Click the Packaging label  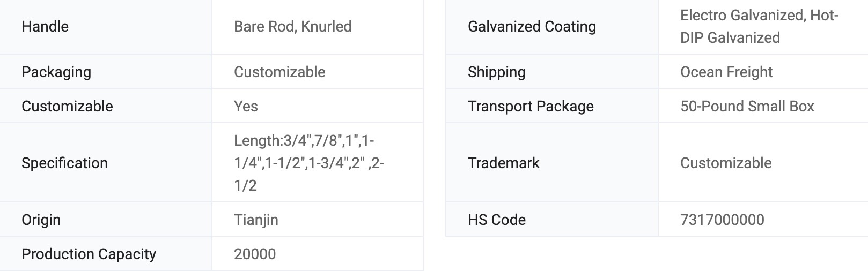point(56,72)
